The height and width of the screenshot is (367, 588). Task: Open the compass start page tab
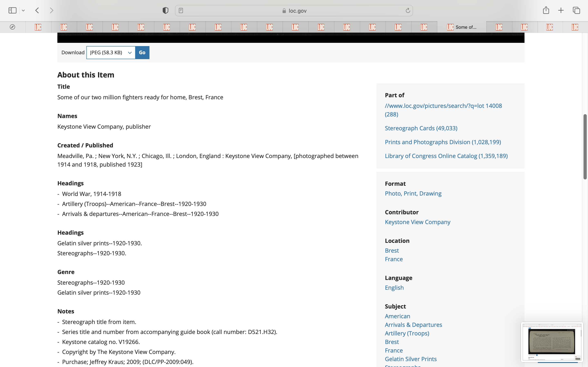pyautogui.click(x=12, y=27)
